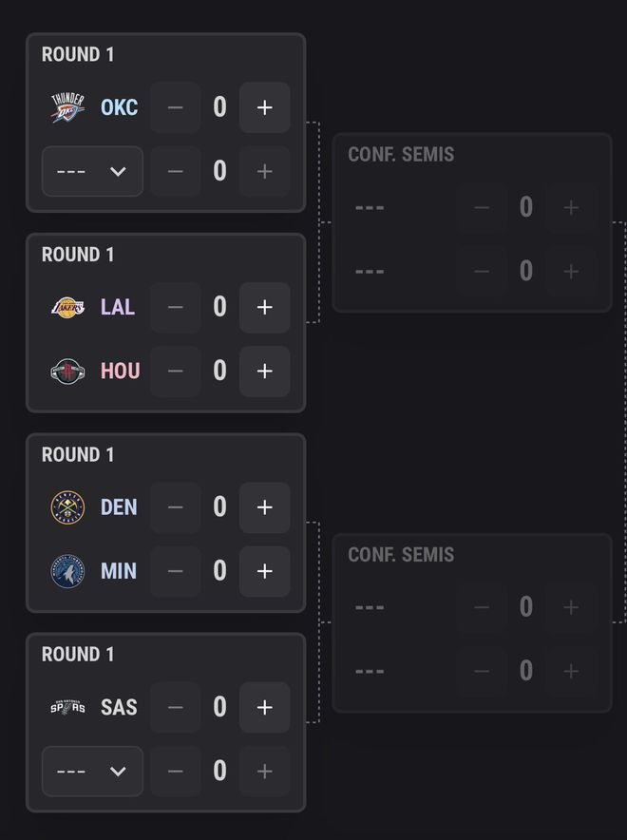
Task: Select the Minnesota Timberwolves logo
Action: pyautogui.click(x=66, y=570)
